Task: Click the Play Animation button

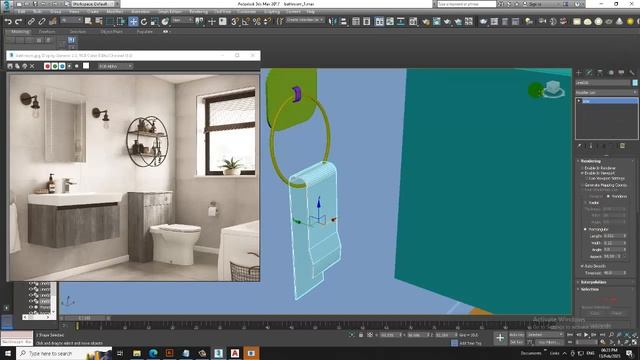Action: (x=587, y=335)
